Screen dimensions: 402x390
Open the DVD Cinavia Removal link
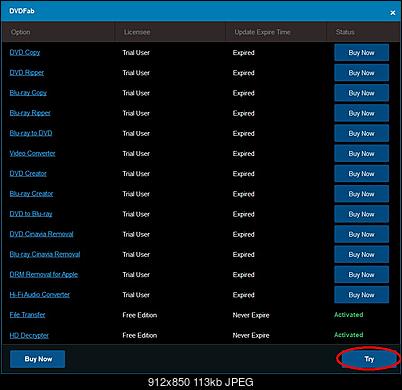41,234
